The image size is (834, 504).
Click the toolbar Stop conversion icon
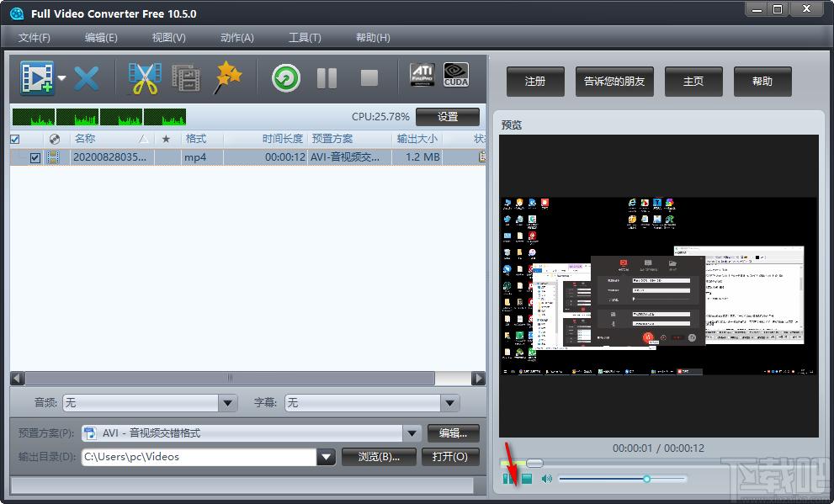[369, 78]
